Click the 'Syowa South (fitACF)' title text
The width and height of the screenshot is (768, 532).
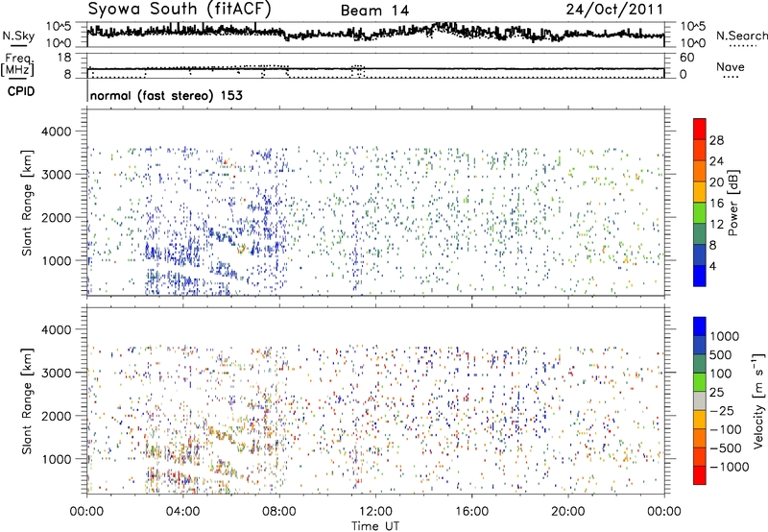coord(180,9)
